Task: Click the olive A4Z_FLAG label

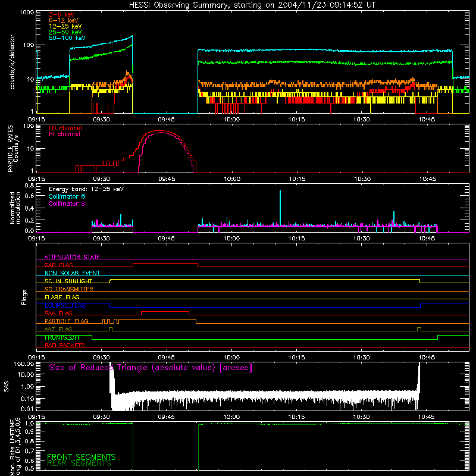Action: pos(58,329)
